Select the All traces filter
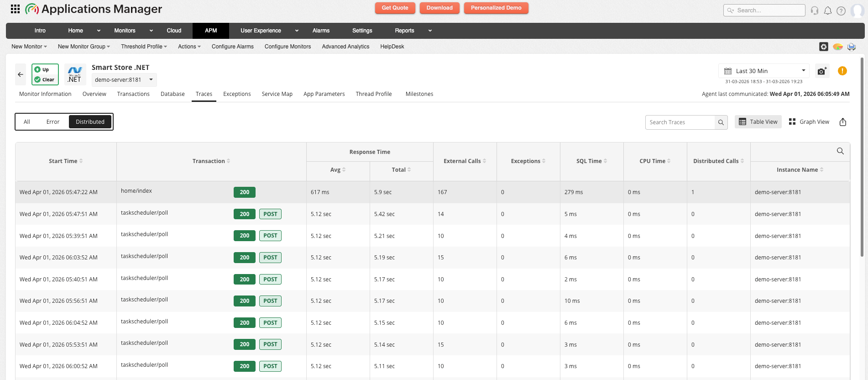The height and width of the screenshot is (380, 868). pos(27,122)
